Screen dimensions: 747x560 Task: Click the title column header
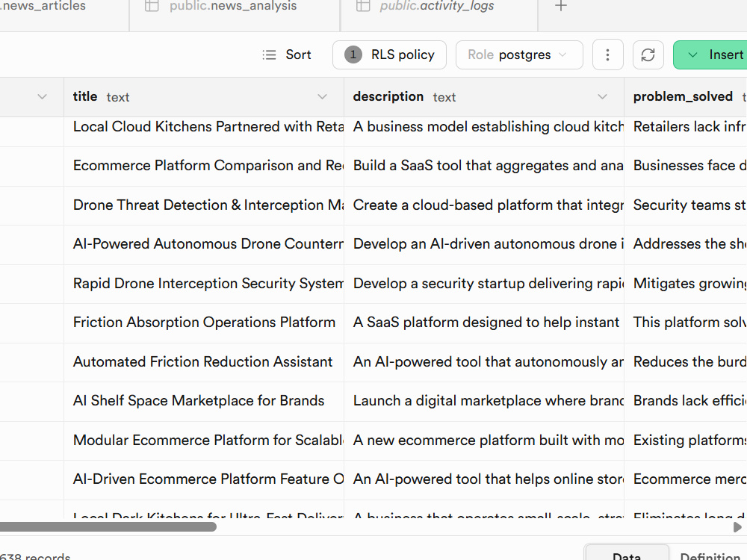pyautogui.click(x=204, y=96)
